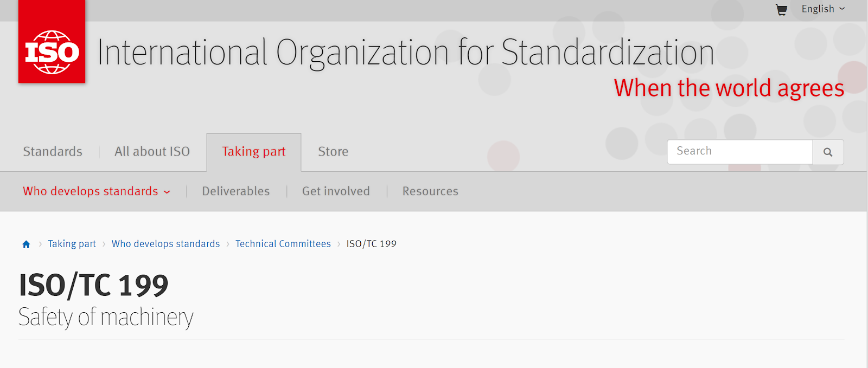
Task: Click the Deliverables submenu item
Action: coord(235,191)
